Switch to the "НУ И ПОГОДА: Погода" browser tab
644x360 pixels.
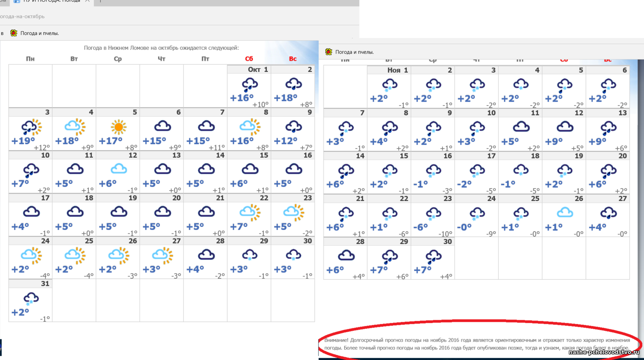[52, 1]
